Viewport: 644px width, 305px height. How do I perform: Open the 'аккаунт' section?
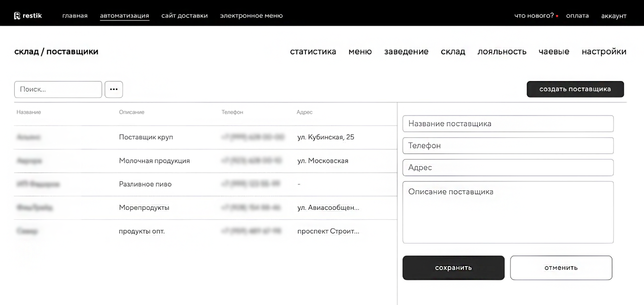tap(614, 15)
